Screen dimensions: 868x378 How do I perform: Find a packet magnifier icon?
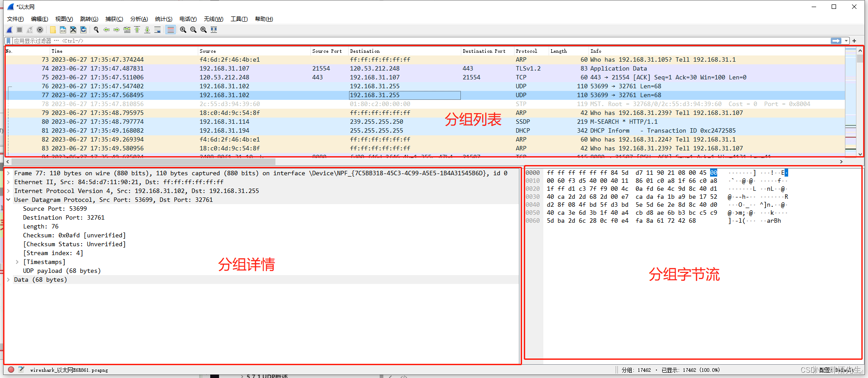click(x=96, y=30)
